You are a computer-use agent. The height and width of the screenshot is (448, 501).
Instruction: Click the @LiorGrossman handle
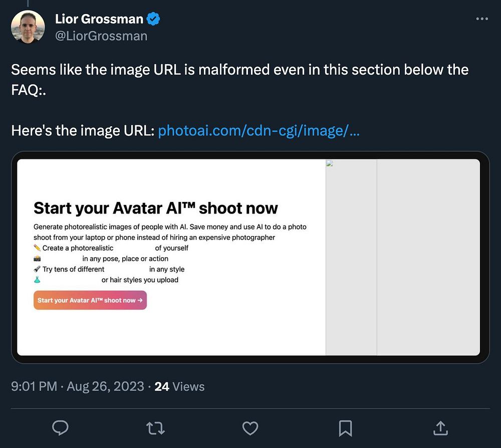[101, 36]
